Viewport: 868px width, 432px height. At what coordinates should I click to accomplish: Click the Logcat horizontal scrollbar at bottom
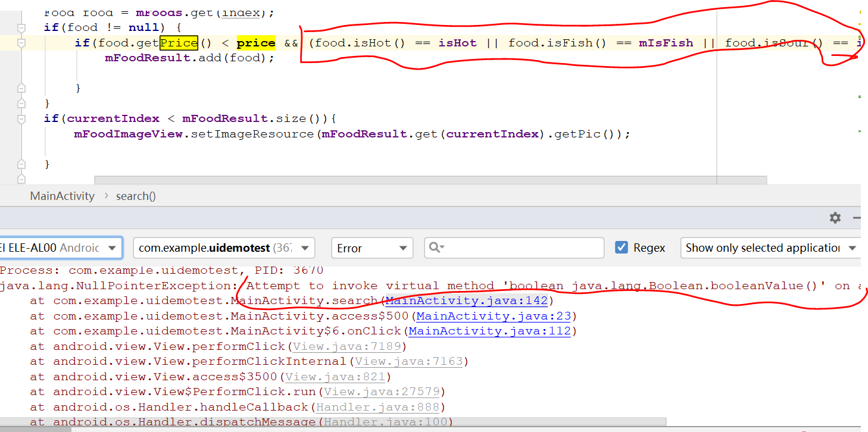[333, 421]
